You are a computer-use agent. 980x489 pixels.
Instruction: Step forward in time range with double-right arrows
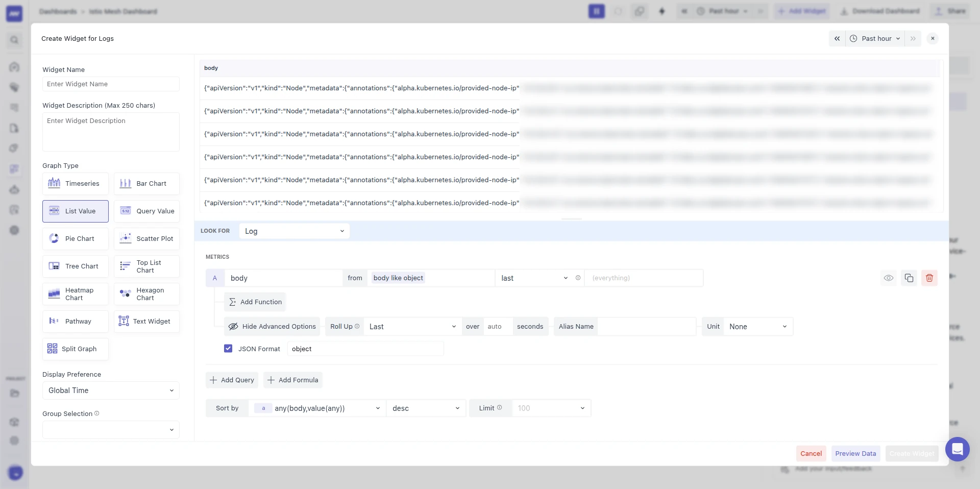pyautogui.click(x=913, y=39)
